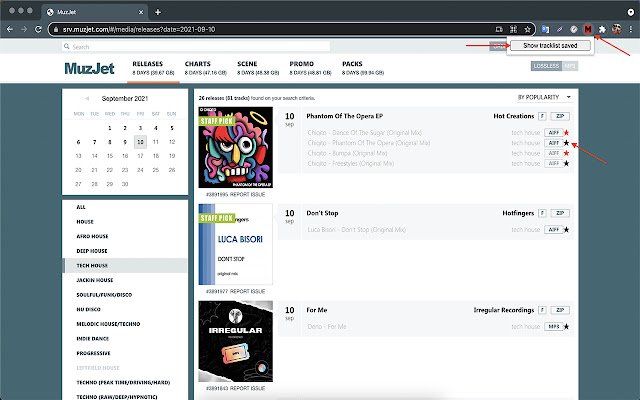Star the Phantom Of The Opera track
This screenshot has height=400, width=640.
click(x=566, y=143)
